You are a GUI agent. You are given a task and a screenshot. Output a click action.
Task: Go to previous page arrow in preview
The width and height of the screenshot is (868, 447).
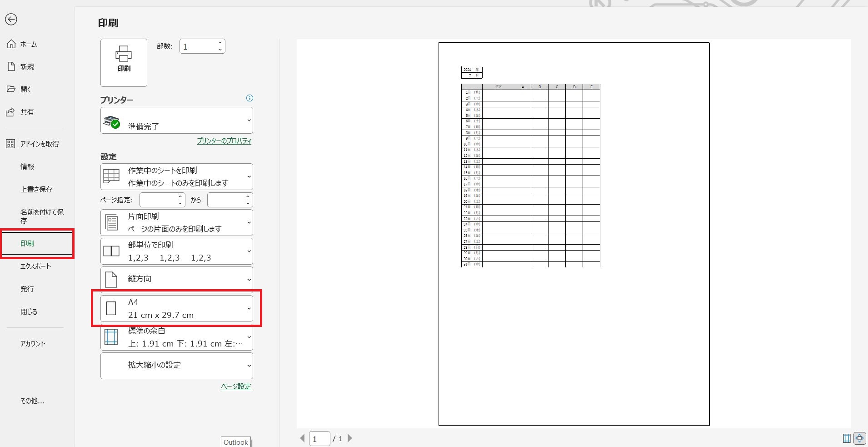[302, 438]
